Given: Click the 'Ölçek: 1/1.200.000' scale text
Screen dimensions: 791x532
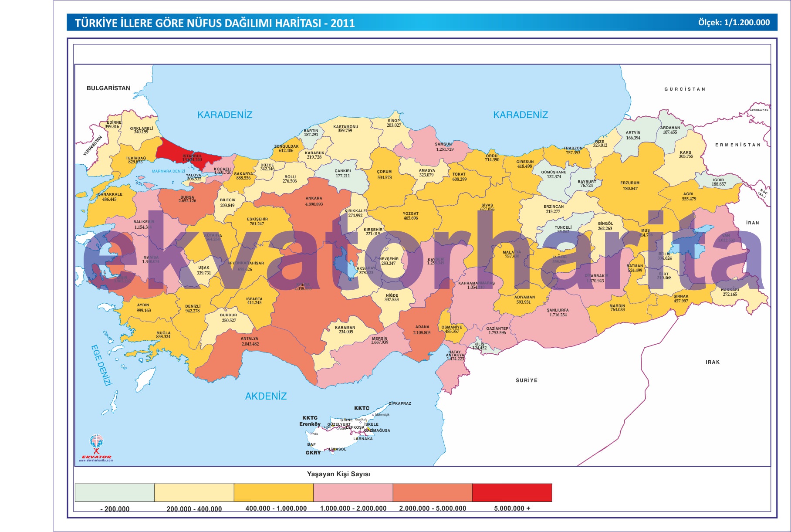Looking at the screenshot, I should coord(734,22).
